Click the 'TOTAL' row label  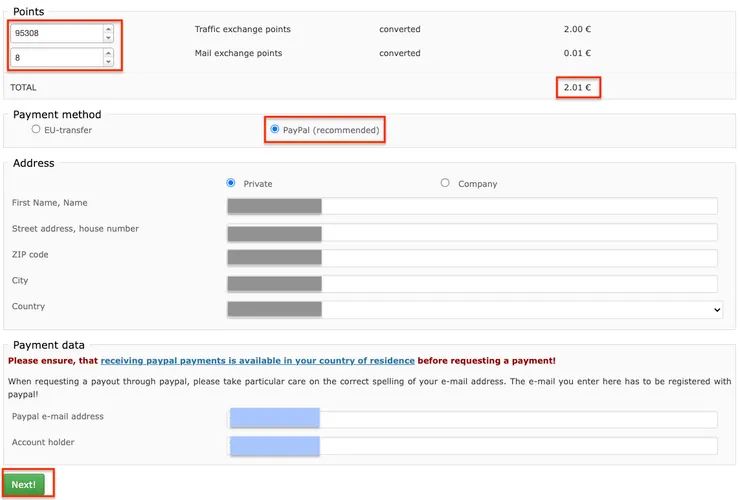tap(23, 87)
